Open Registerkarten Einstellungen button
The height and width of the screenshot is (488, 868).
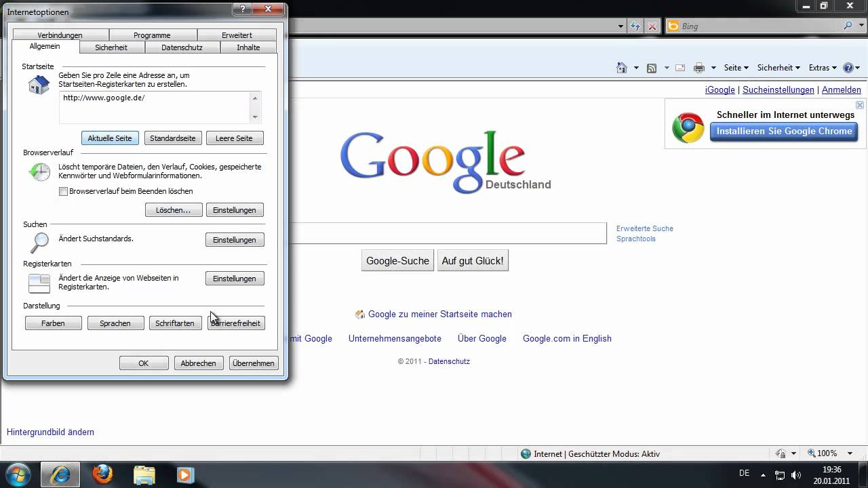coord(234,279)
